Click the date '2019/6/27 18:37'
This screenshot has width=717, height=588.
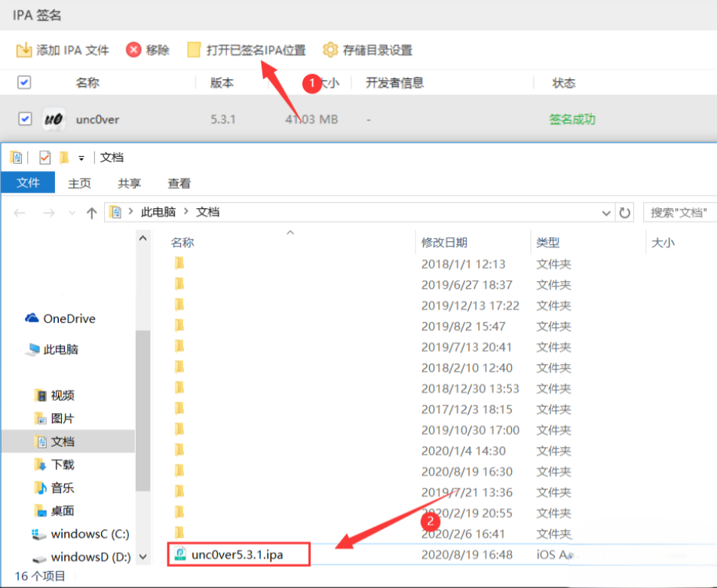(467, 285)
